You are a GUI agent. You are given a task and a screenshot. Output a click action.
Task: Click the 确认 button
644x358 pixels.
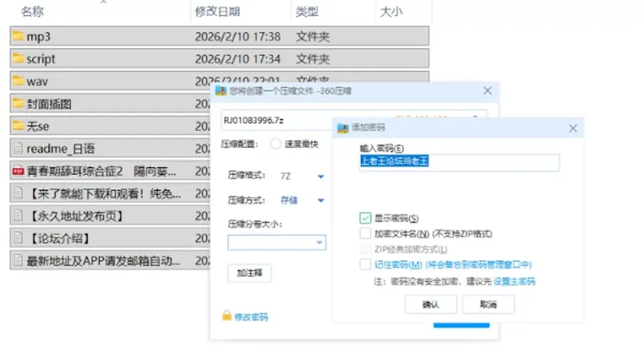[x=431, y=304]
